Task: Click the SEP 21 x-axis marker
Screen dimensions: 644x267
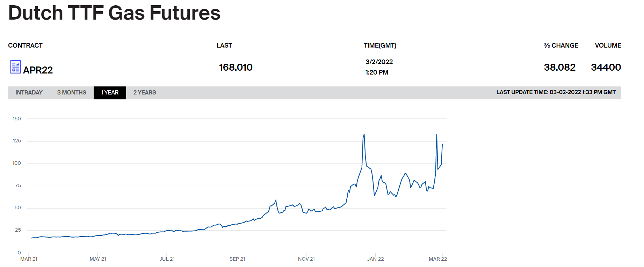Action: tap(237, 259)
